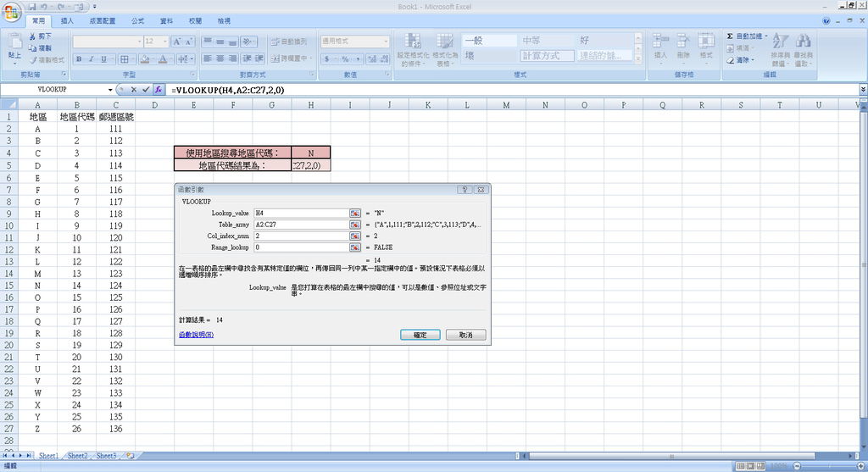Open the Data (資料) ribbon tab
The width and height of the screenshot is (868, 472).
click(167, 21)
